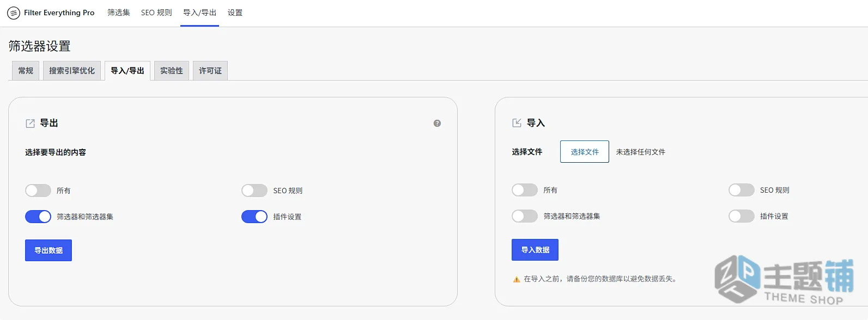The width and height of the screenshot is (868, 320).
Task: Enable the import SEO 规则 switch
Action: click(x=742, y=190)
